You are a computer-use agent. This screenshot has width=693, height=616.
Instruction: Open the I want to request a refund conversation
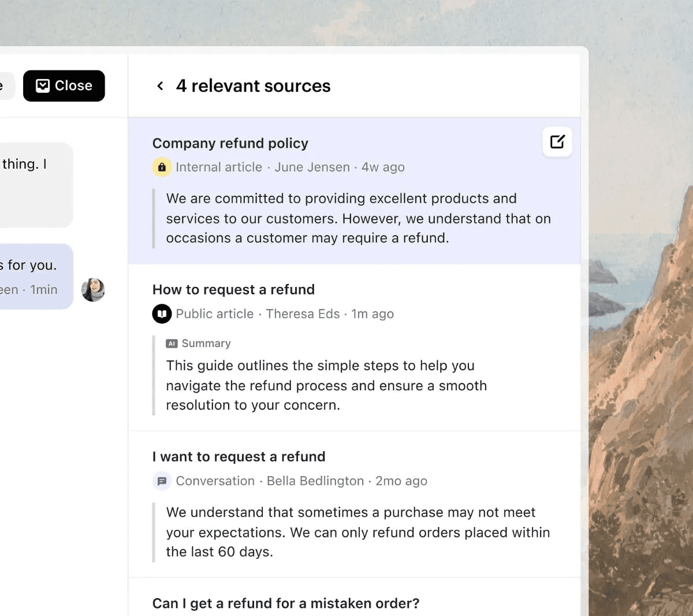(x=239, y=456)
